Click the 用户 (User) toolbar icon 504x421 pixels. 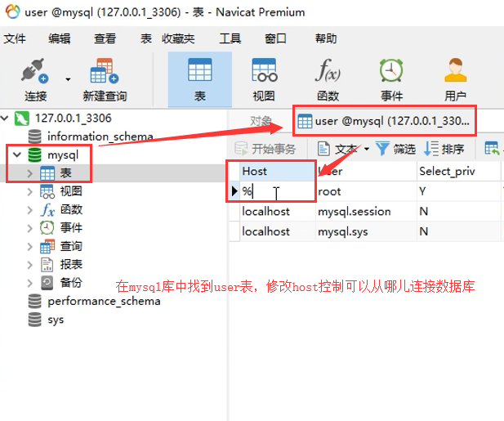(455, 78)
